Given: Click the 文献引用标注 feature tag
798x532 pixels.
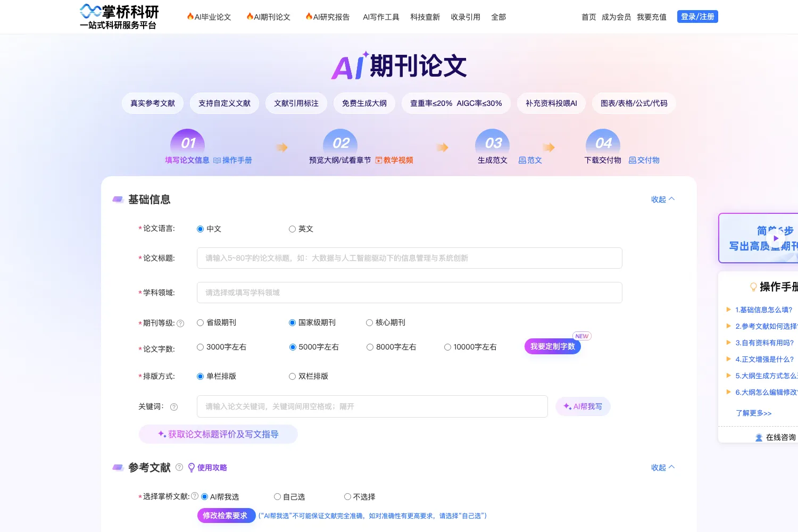Looking at the screenshot, I should pos(296,103).
